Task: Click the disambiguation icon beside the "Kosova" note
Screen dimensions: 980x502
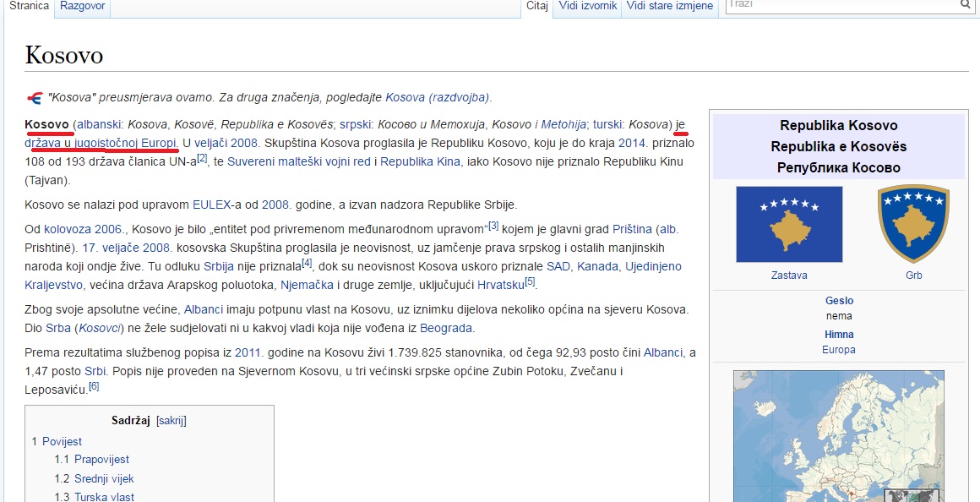Action: [34, 98]
